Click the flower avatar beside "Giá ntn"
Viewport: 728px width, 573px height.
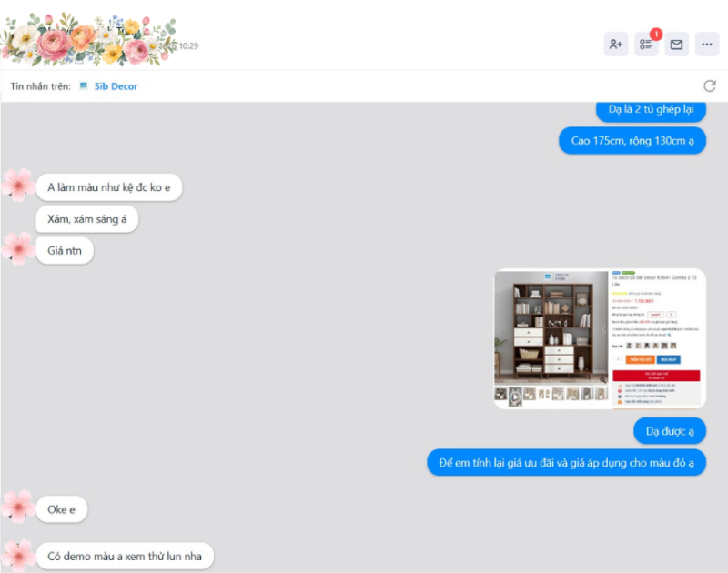[x=18, y=248]
